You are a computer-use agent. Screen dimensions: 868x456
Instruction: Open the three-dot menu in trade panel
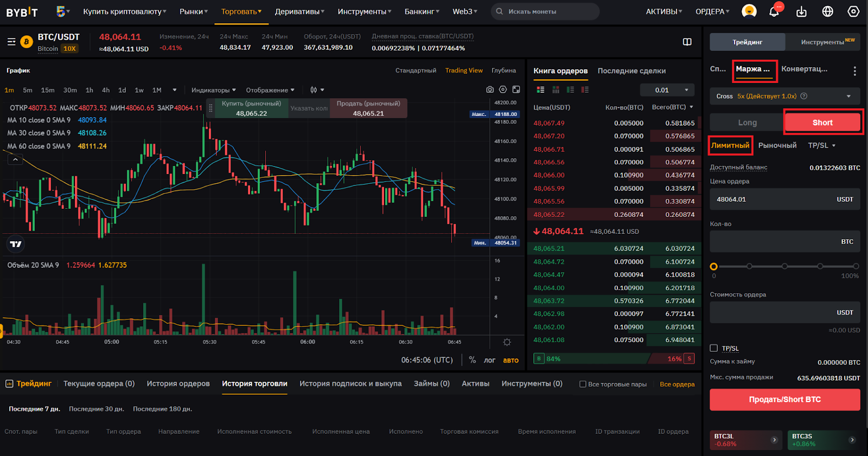(x=854, y=71)
